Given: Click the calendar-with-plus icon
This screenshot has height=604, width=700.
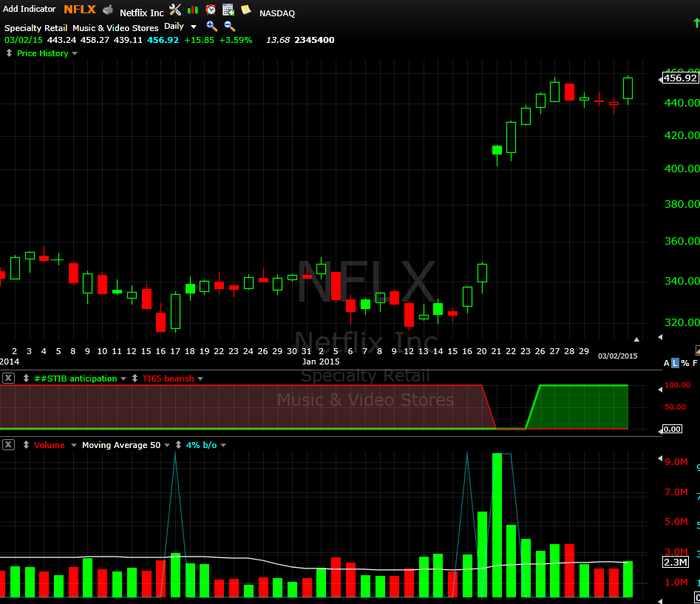Looking at the screenshot, I should 228,10.
